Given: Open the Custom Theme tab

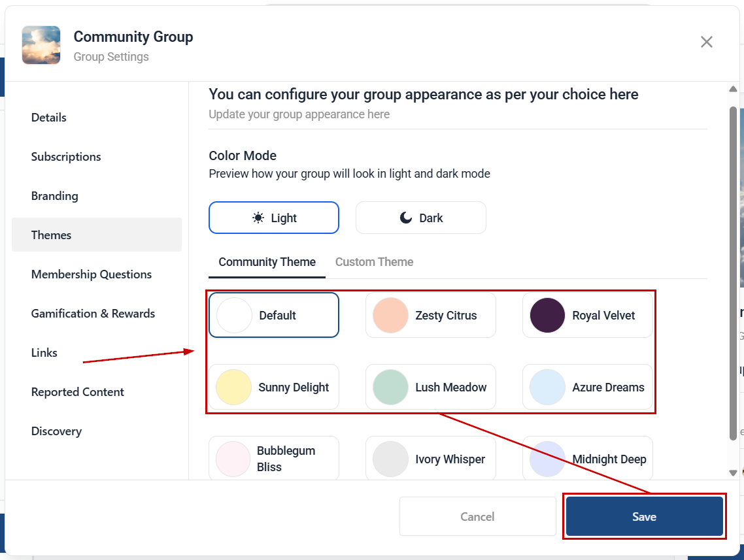Looking at the screenshot, I should [374, 262].
